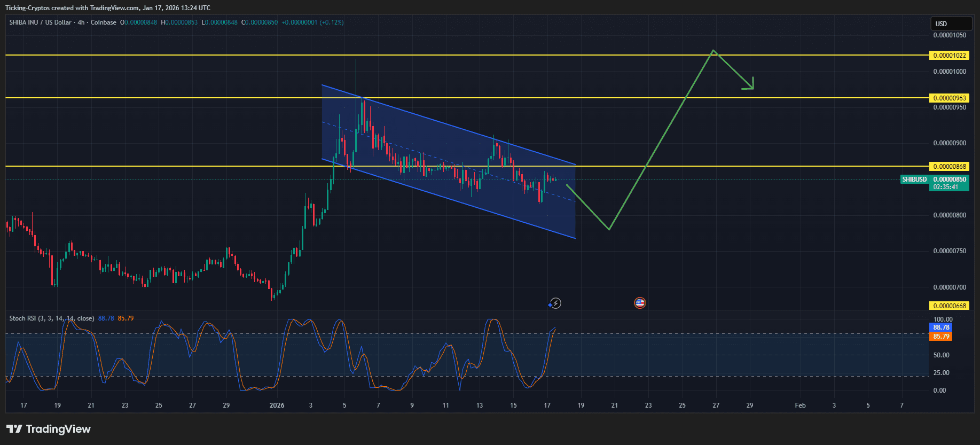
Task: Click the 0.00000668 yellow price label
Action: pyautogui.click(x=948, y=306)
